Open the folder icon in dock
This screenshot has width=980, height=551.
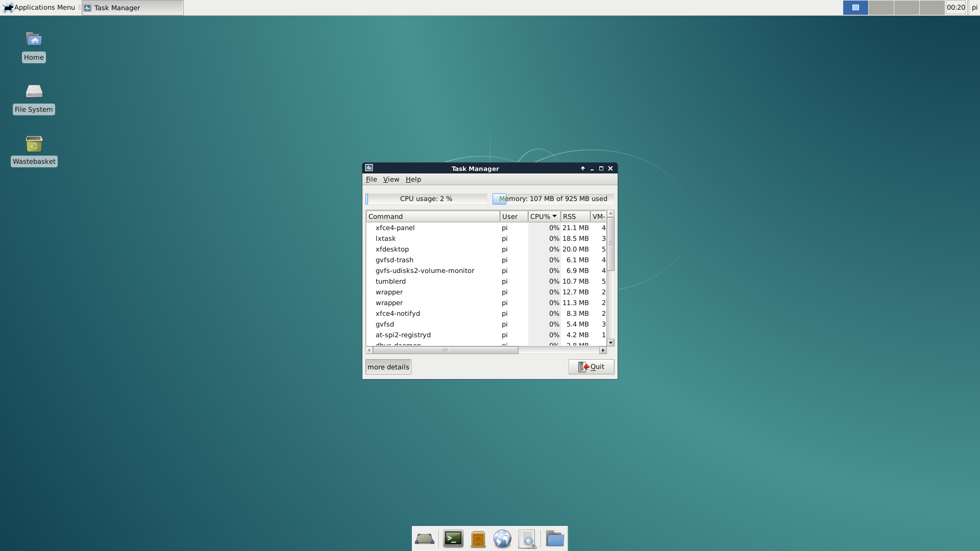coord(554,539)
